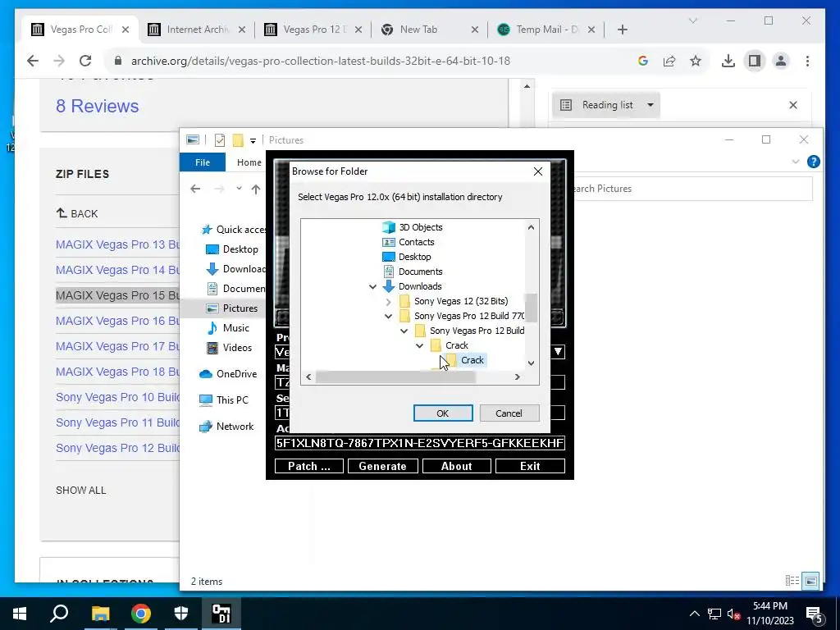
Task: Open Explorer quick access toolbar dropdown
Action: [253, 140]
